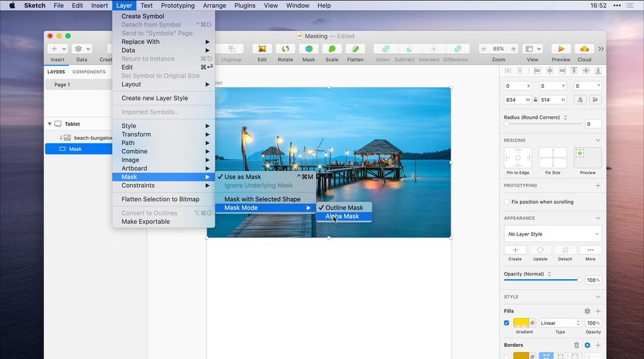Open the No Layer Style dropdown
The image size is (644, 359).
pyautogui.click(x=553, y=234)
